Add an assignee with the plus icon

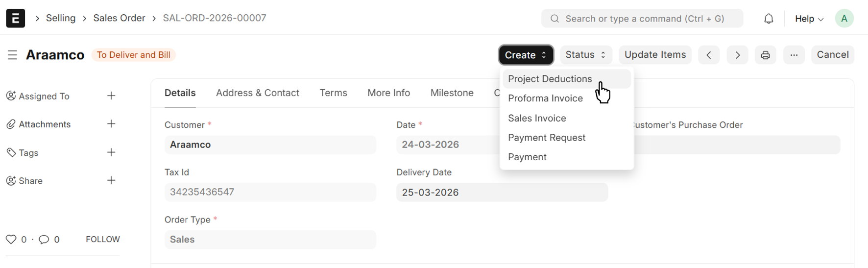pos(111,96)
